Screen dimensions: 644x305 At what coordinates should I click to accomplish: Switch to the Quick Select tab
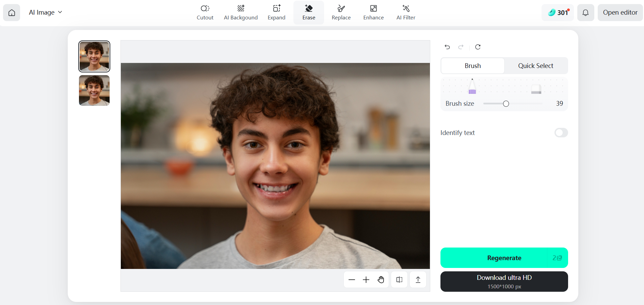535,66
